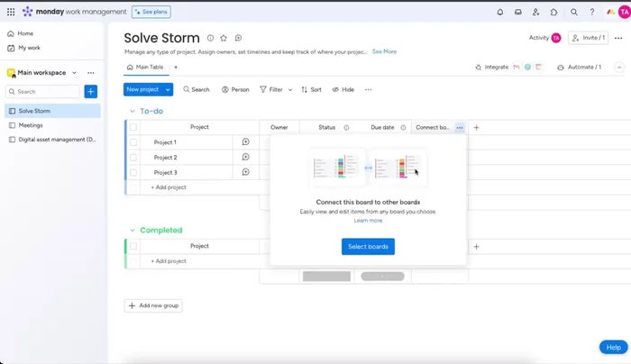Follow the Learn more link

pyautogui.click(x=368, y=221)
